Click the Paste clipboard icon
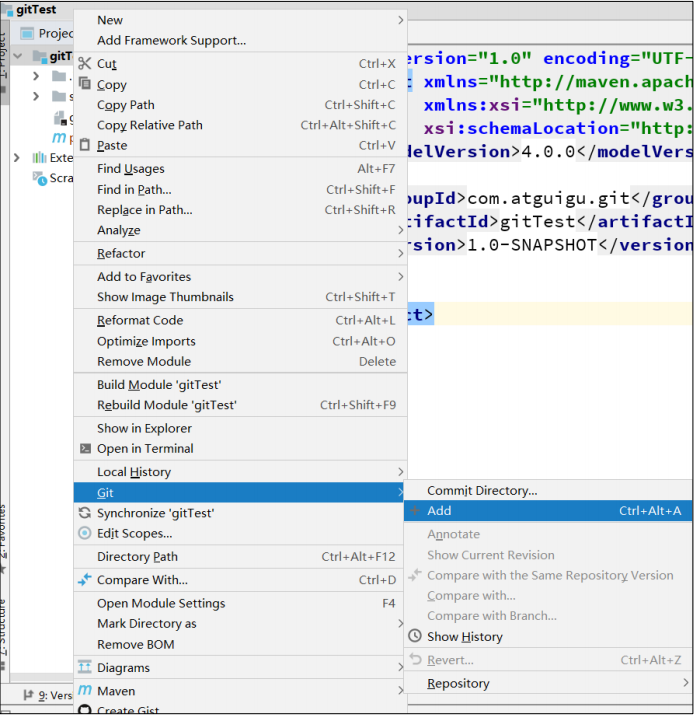The width and height of the screenshot is (695, 715). [x=84, y=145]
